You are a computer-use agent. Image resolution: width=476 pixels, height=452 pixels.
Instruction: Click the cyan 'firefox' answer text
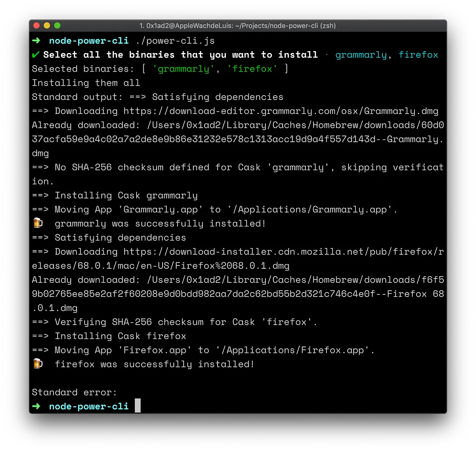click(418, 55)
